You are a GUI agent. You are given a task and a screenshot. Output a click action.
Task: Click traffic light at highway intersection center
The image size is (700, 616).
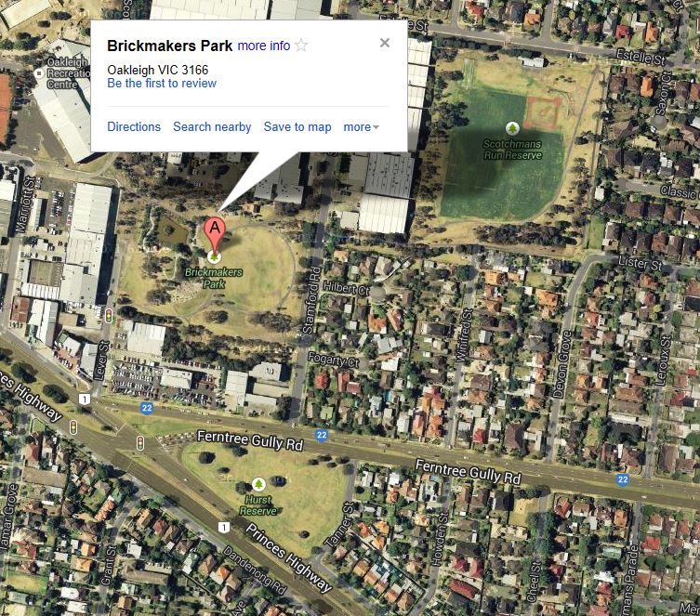pos(140,442)
